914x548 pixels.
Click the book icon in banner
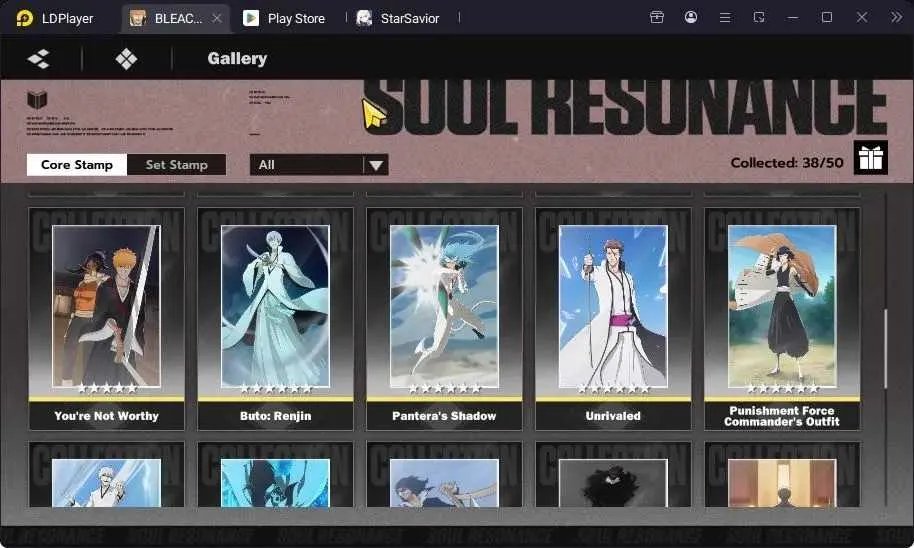[37, 100]
